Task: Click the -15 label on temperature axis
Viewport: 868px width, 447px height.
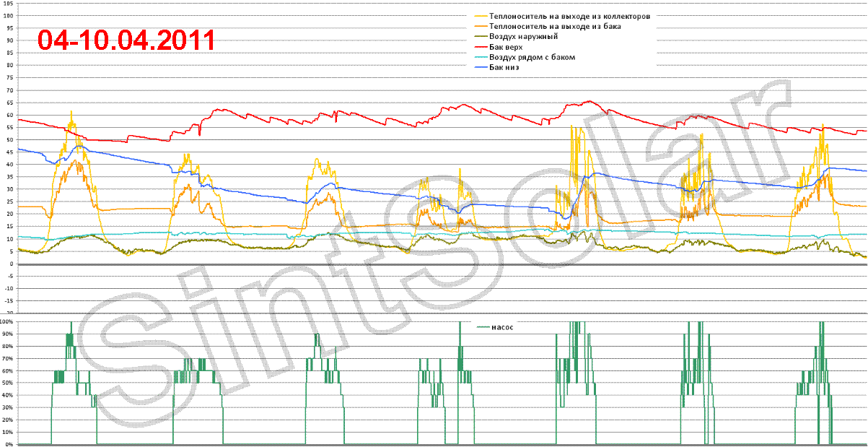Action: tap(10, 302)
